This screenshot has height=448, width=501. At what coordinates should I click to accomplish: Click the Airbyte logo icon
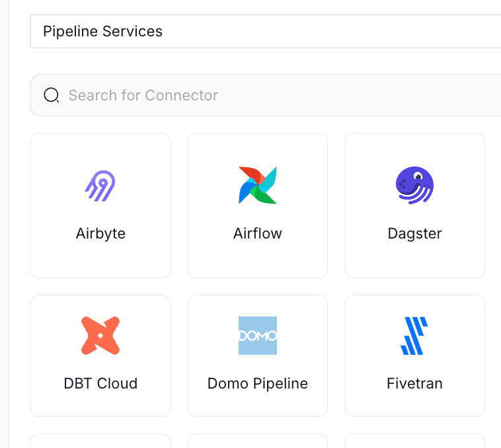100,185
